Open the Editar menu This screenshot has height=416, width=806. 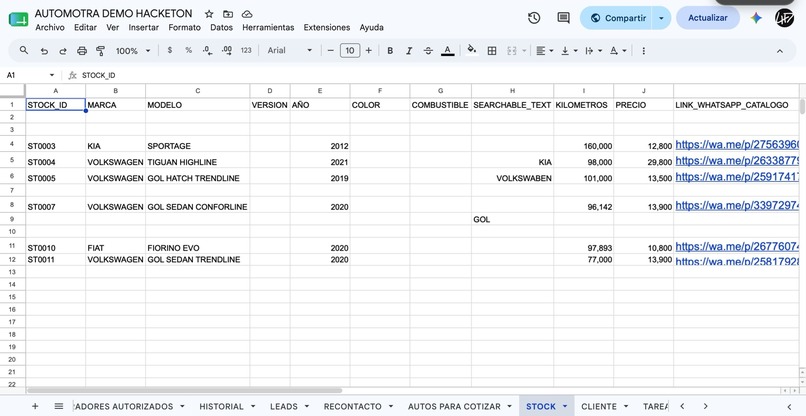tap(85, 27)
